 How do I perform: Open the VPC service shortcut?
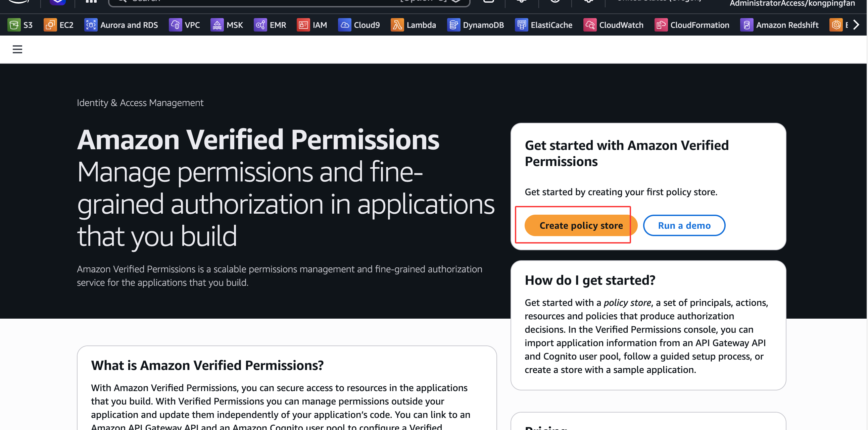(185, 25)
